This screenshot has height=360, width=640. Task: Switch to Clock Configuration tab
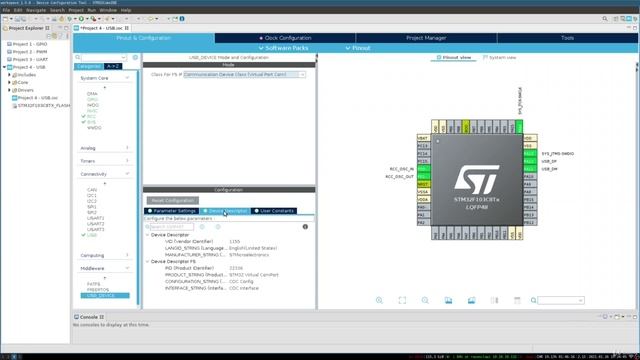[x=285, y=38]
